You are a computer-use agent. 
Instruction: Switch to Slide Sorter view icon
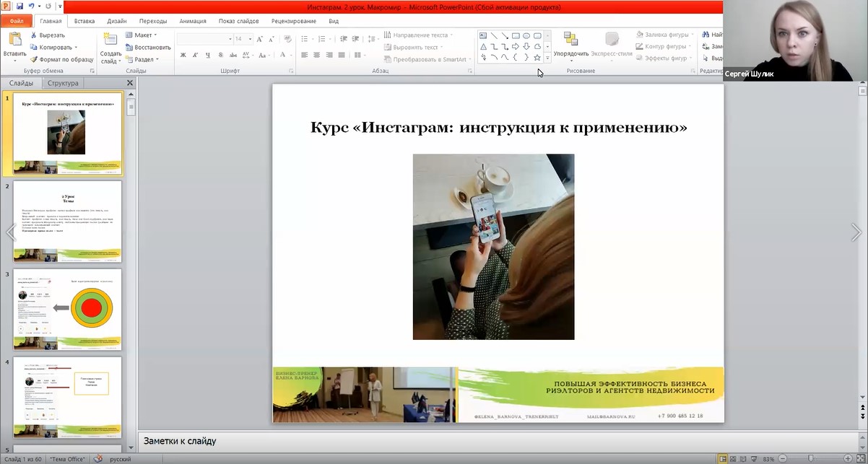click(734, 459)
